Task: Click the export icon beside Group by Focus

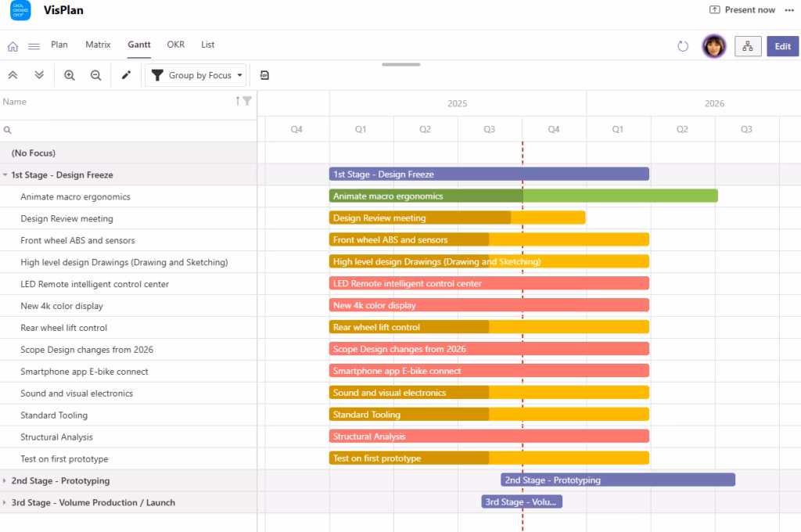Action: pyautogui.click(x=264, y=75)
